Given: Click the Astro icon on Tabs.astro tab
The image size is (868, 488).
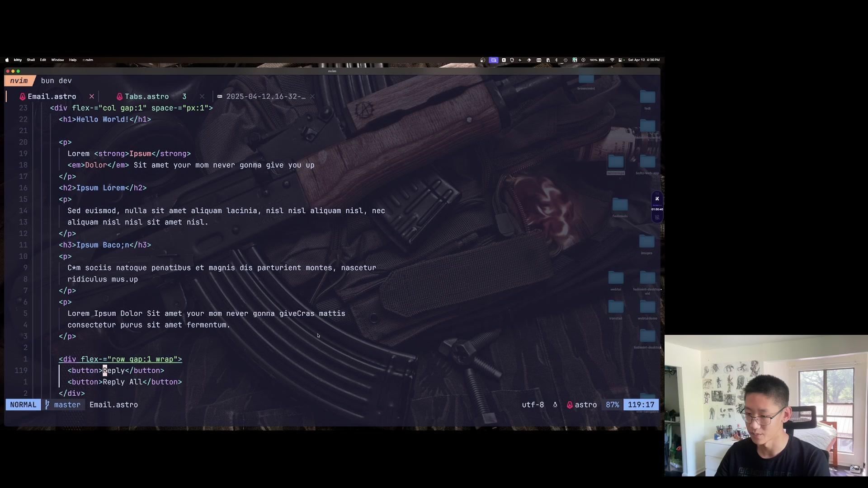Looking at the screenshot, I should pos(120,96).
